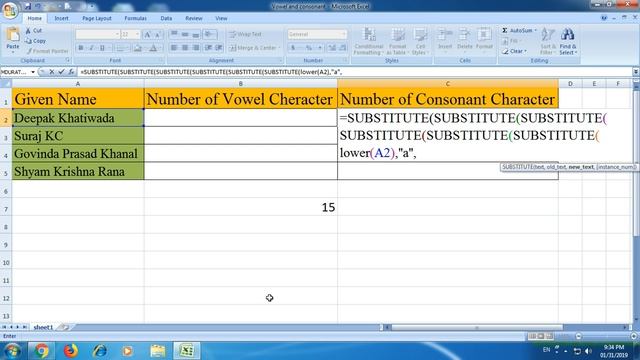Select cell containing Deepak Khatiwada
The width and height of the screenshot is (640, 360).
pos(78,118)
